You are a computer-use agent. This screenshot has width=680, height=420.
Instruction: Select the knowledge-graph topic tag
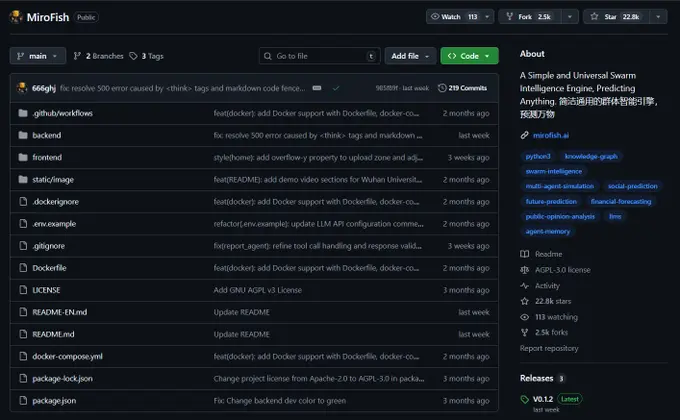click(590, 156)
